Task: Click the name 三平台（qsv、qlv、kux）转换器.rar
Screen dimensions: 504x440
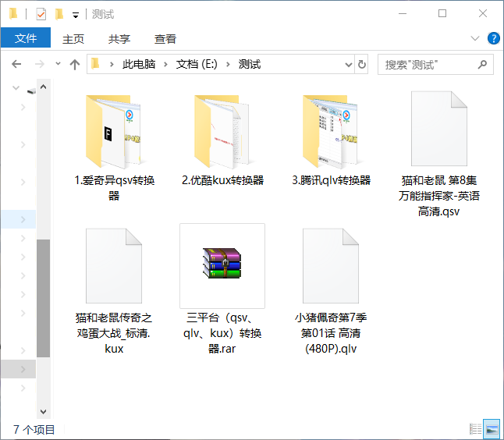Action: point(222,333)
